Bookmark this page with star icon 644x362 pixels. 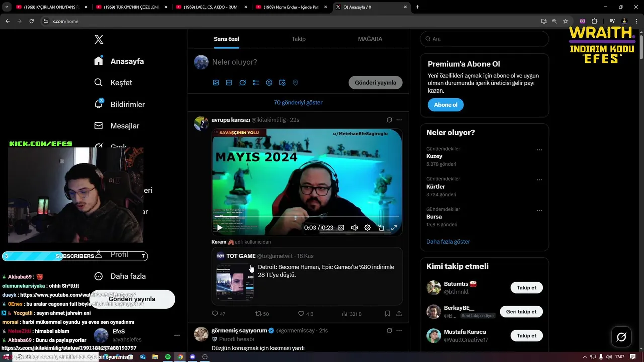[566, 21]
